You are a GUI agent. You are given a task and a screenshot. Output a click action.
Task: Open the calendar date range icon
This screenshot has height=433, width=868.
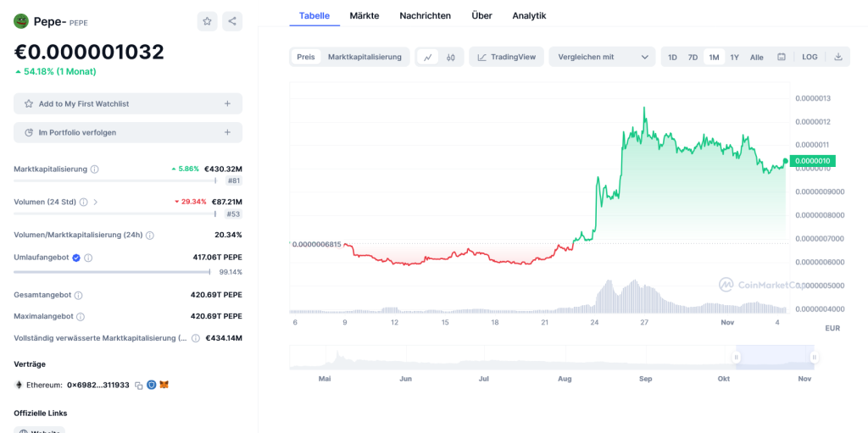pyautogui.click(x=782, y=57)
